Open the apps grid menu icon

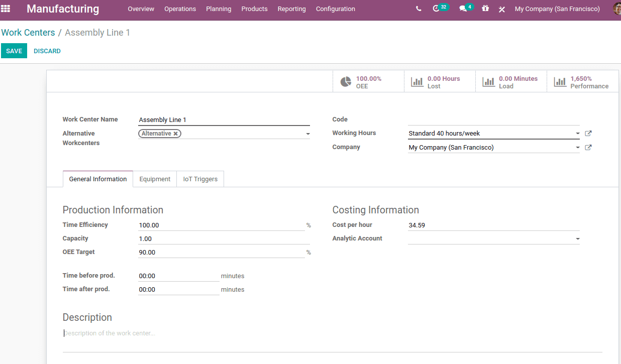pyautogui.click(x=6, y=9)
